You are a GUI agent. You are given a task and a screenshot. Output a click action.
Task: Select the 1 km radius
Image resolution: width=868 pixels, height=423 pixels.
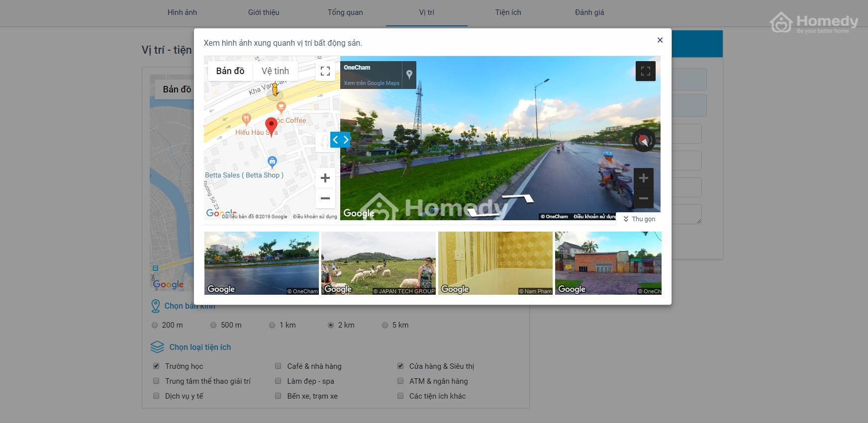pyautogui.click(x=272, y=325)
